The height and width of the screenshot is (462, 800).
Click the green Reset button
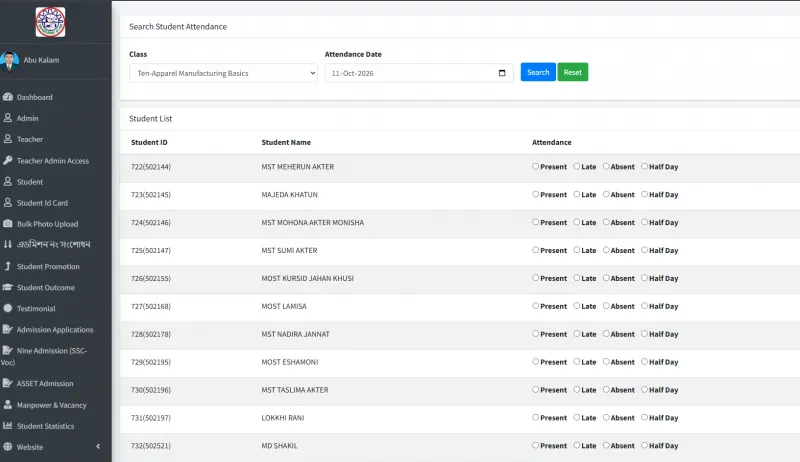572,72
